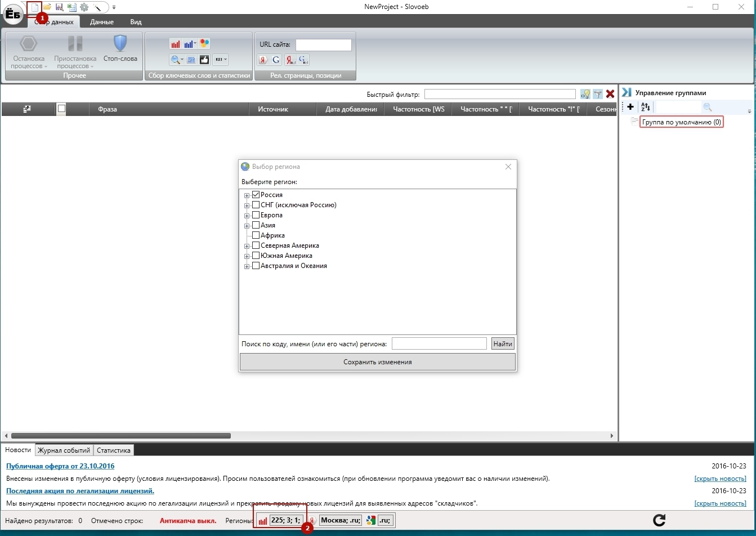Viewport: 756px width, 536px height.
Task: Click the Google G relevant pages icon
Action: [x=276, y=60]
